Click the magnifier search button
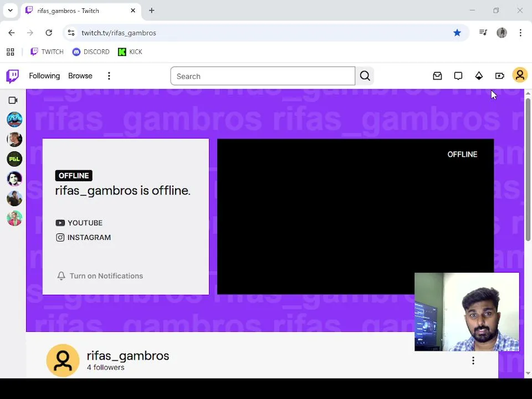The height and width of the screenshot is (399, 532). pyautogui.click(x=365, y=76)
